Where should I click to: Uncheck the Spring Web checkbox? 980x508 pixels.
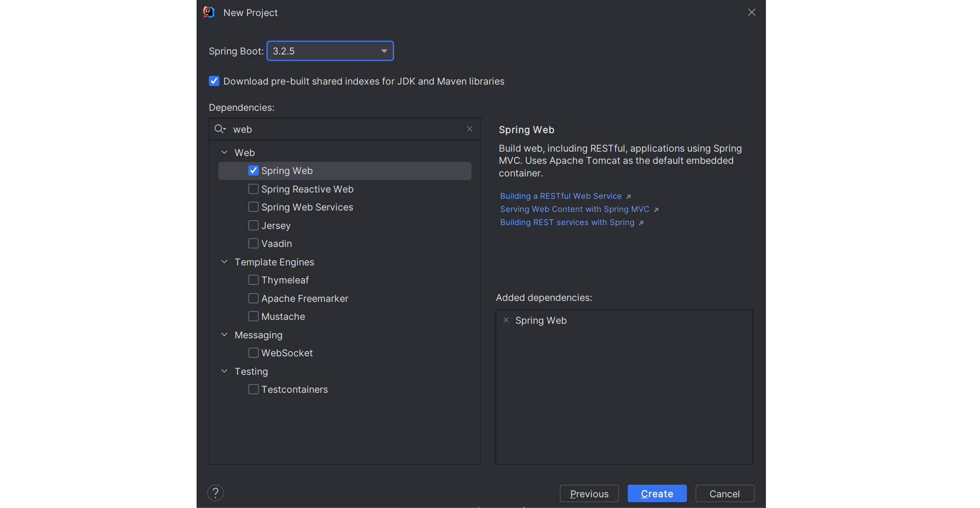253,171
